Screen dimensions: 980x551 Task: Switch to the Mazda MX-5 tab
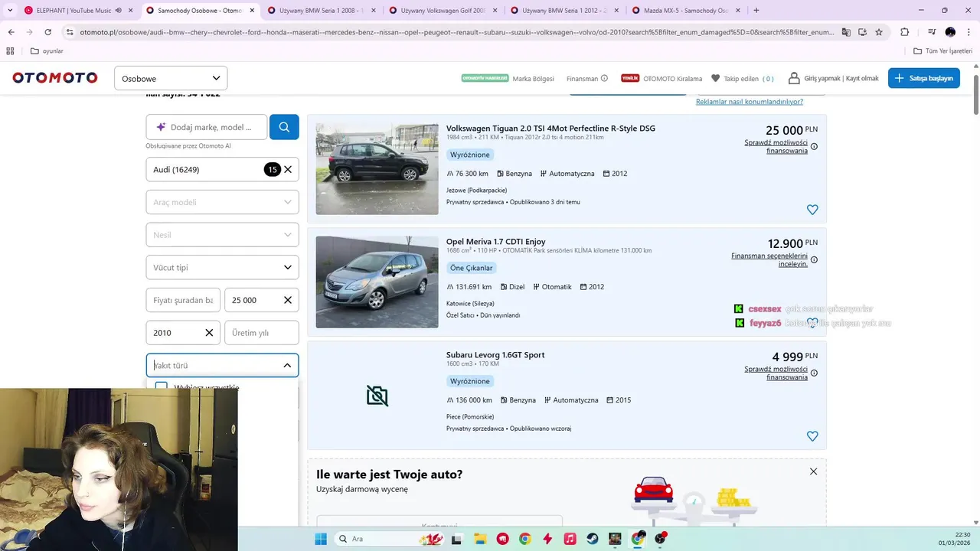click(684, 11)
